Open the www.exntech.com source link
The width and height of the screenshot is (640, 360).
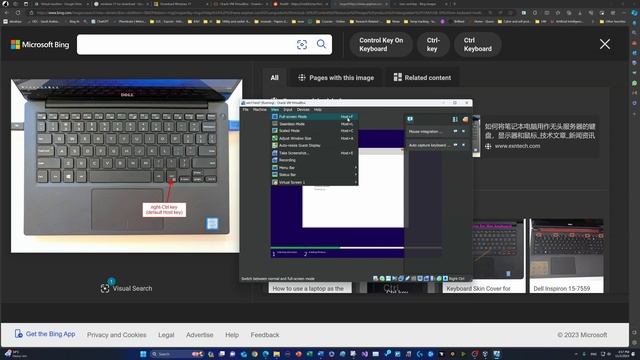tap(517, 146)
